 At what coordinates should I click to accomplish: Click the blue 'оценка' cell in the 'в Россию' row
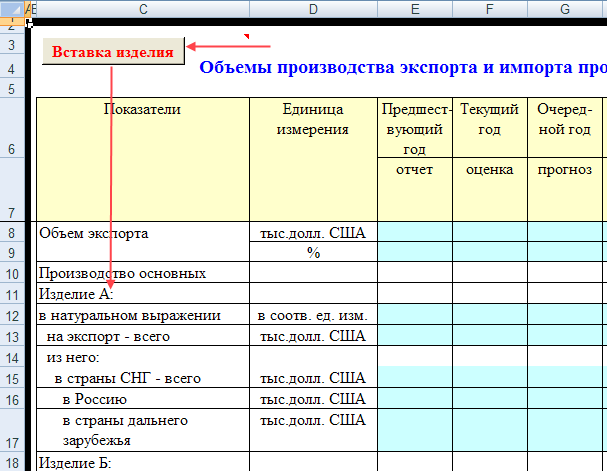point(490,398)
